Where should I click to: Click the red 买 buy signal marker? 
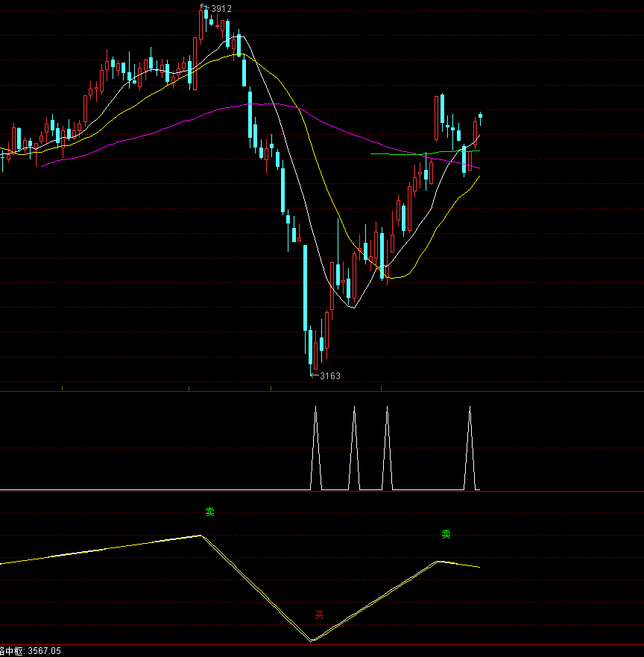[319, 615]
